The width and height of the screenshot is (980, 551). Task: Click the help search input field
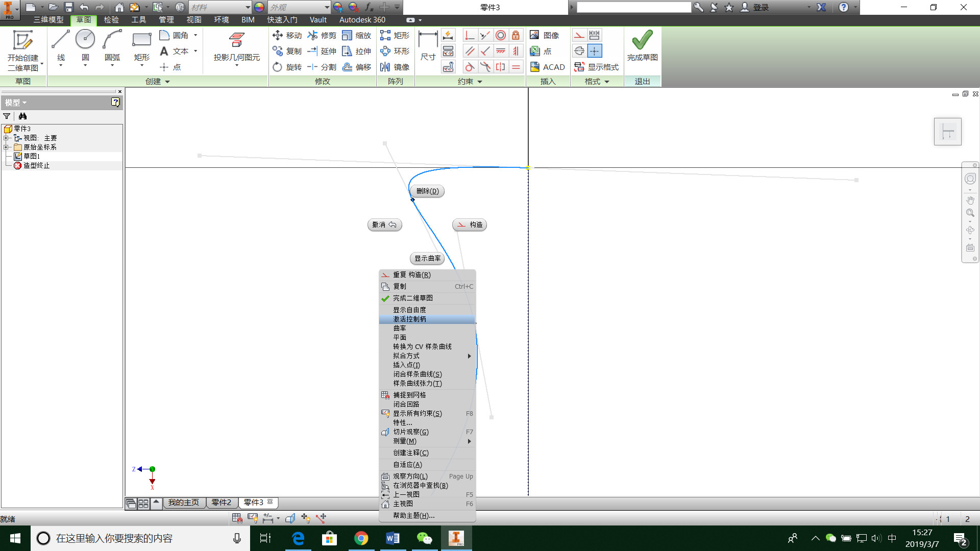(x=633, y=7)
